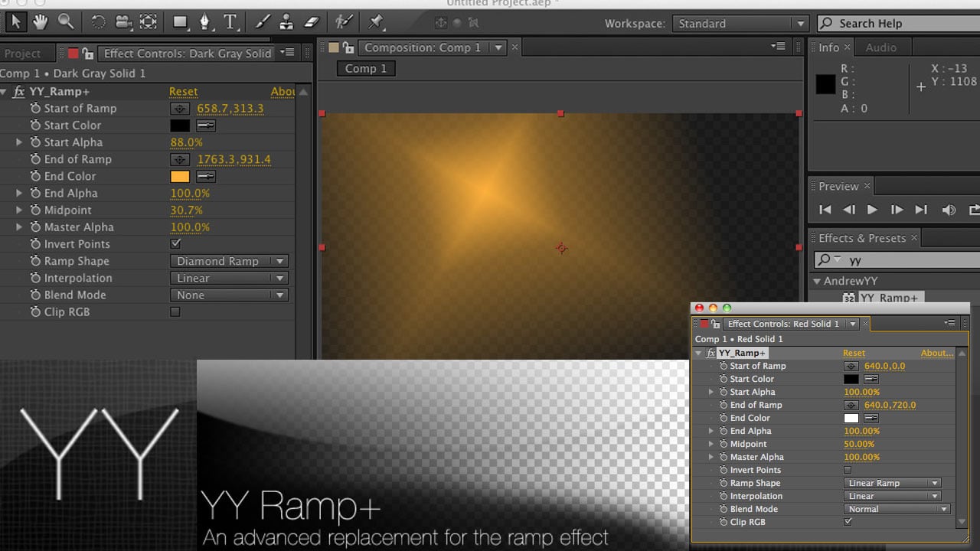
Task: Select the Horizontal Type tool
Action: pos(229,21)
